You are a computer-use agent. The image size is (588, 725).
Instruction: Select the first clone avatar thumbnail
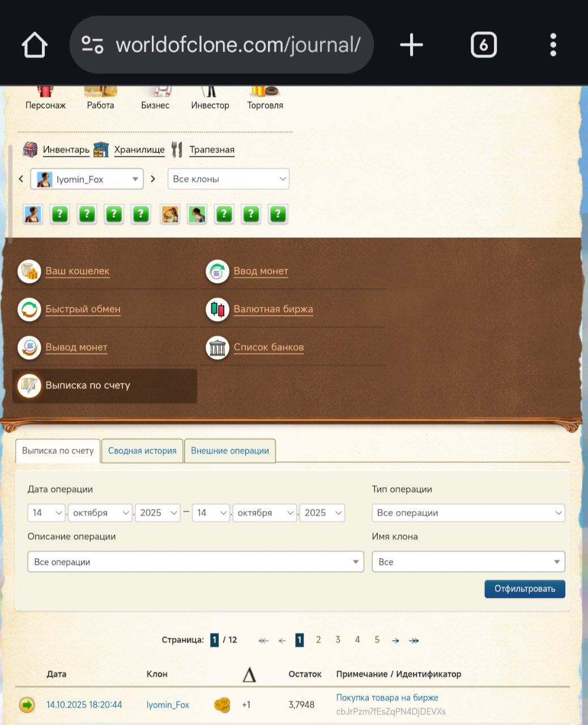pos(33,214)
